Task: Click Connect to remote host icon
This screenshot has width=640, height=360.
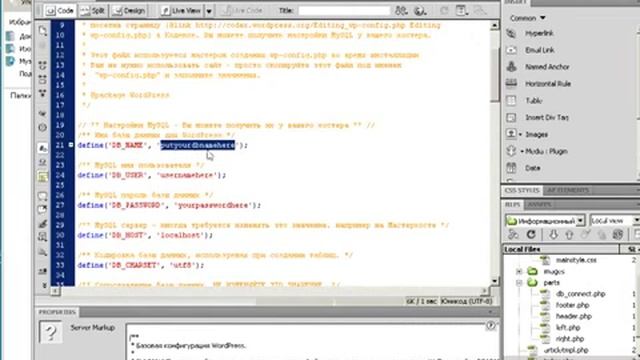Action: coord(513,235)
